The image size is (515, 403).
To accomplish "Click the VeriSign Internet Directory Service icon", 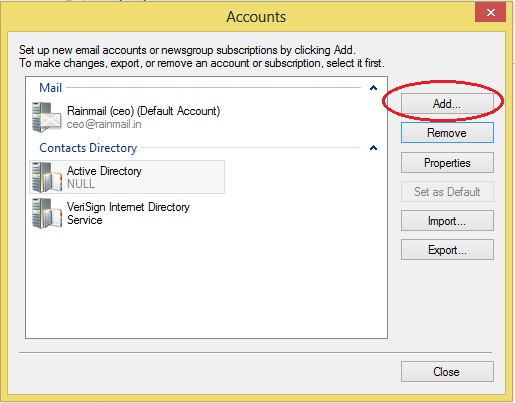I will click(47, 213).
